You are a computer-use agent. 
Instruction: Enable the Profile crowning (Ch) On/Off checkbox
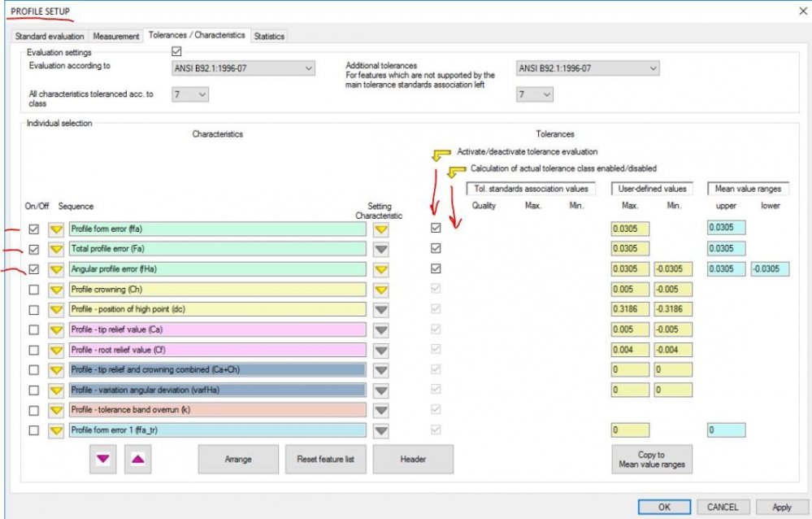pos(33,290)
